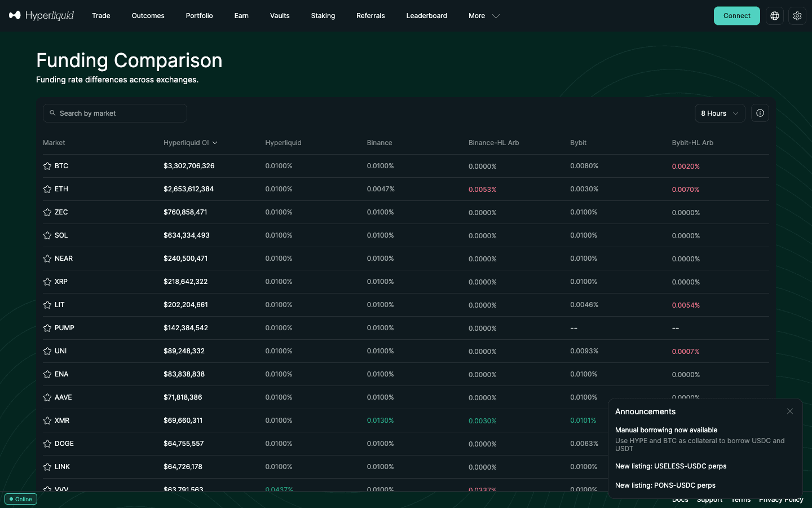
Task: Favorite the UNI market star
Action: [x=47, y=351]
